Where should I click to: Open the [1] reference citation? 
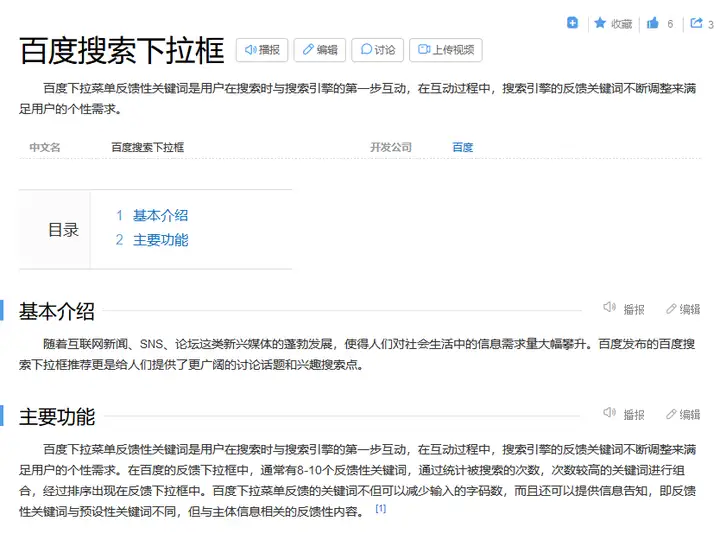381,508
